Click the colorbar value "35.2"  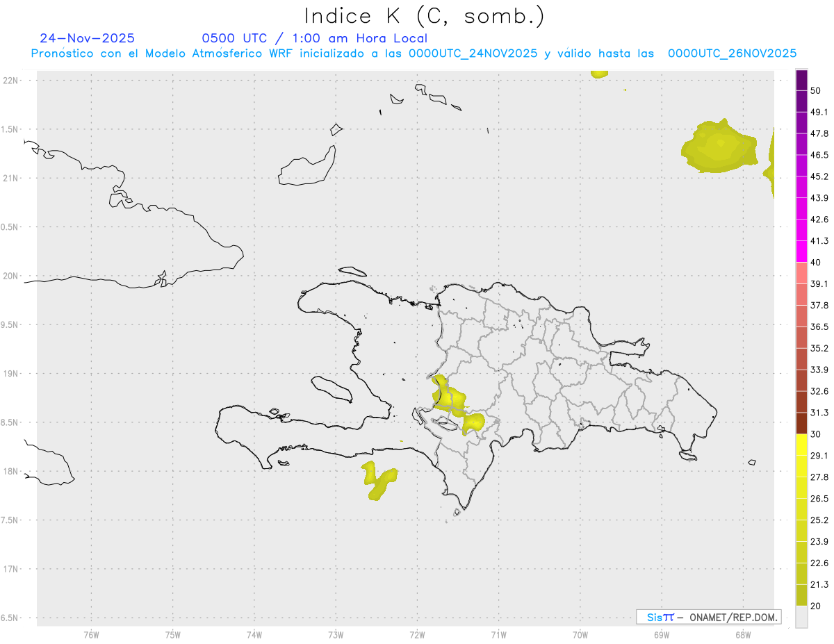[x=819, y=348]
